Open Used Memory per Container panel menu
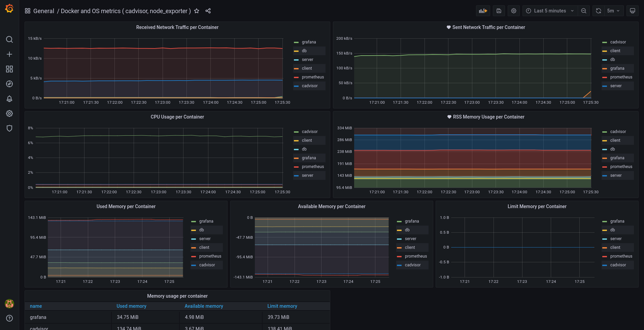The height and width of the screenshot is (330, 644). point(126,206)
